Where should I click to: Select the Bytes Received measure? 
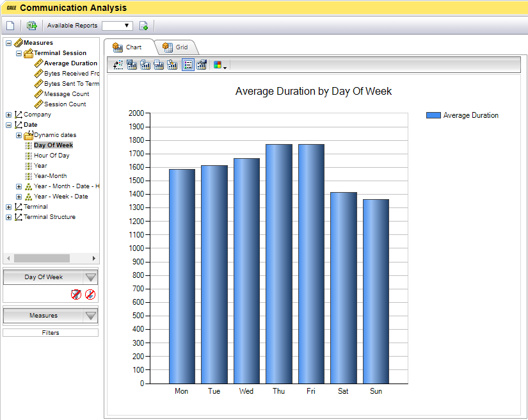click(72, 74)
